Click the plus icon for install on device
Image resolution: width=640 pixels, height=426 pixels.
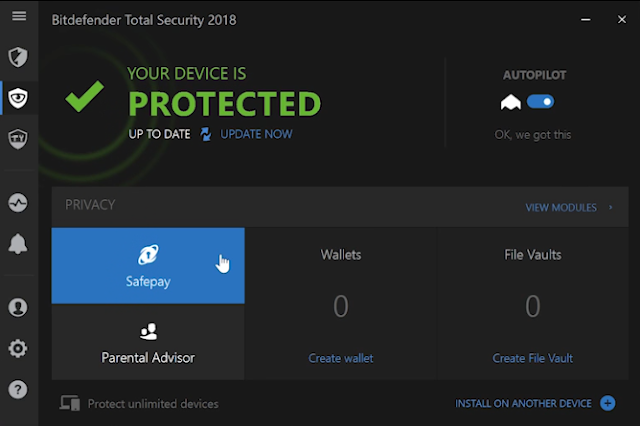click(x=608, y=403)
